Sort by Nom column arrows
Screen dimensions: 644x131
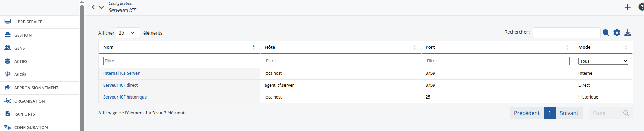point(253,47)
